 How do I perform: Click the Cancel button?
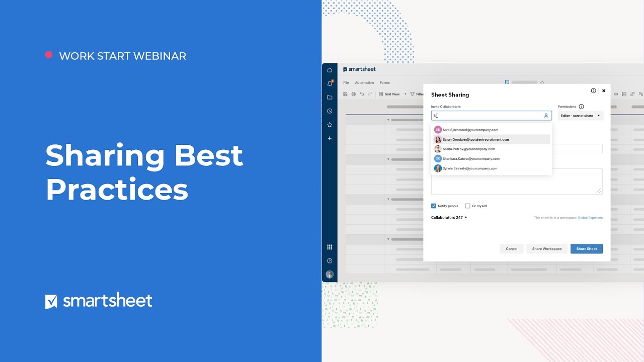[x=512, y=249]
